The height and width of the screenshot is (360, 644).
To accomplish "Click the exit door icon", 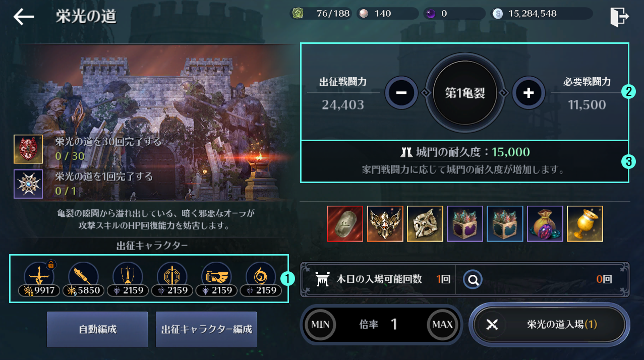I will pos(619,17).
